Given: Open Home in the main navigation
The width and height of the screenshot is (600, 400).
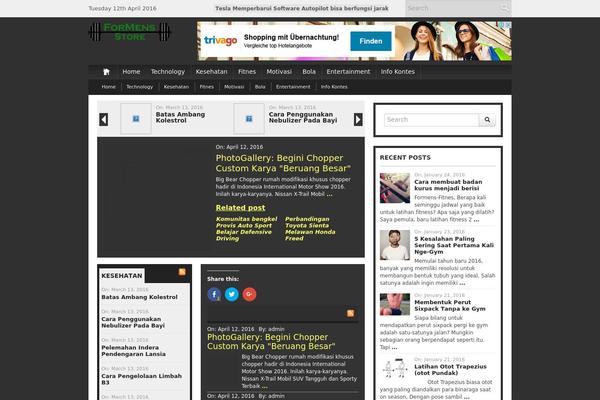Looking at the screenshot, I should [x=131, y=72].
